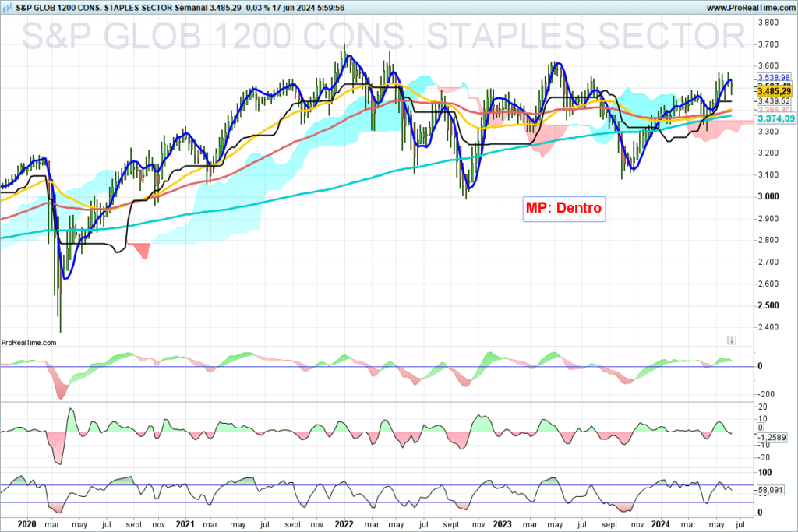Click the cyan 3.374,39 moving average label
This screenshot has width=798, height=532.
(x=775, y=118)
